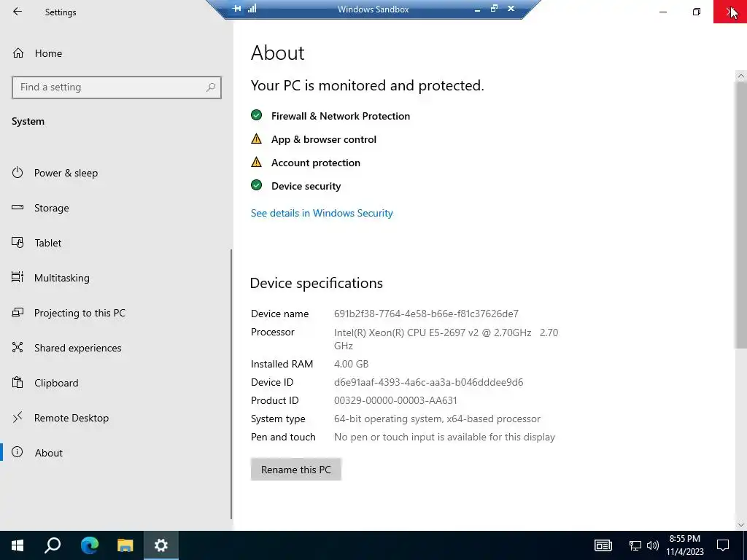Launch Microsoft Edge from the taskbar
The height and width of the screenshot is (560, 747).
coord(89,545)
